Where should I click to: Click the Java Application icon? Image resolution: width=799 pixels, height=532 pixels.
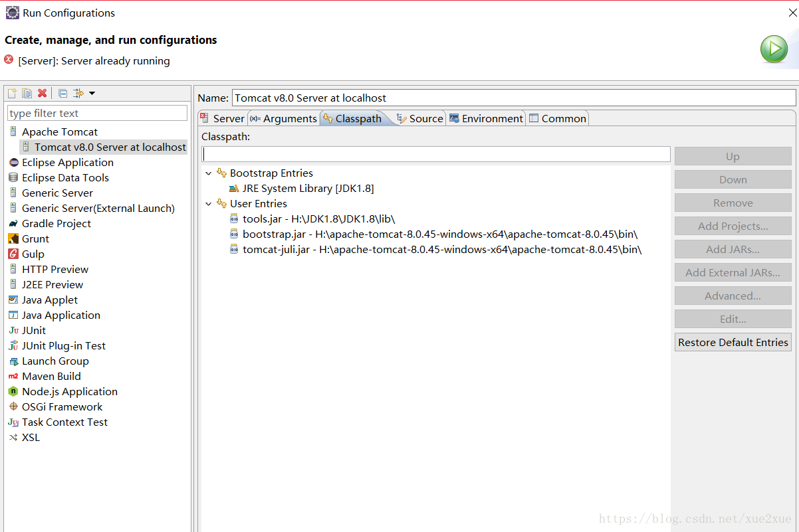click(14, 315)
